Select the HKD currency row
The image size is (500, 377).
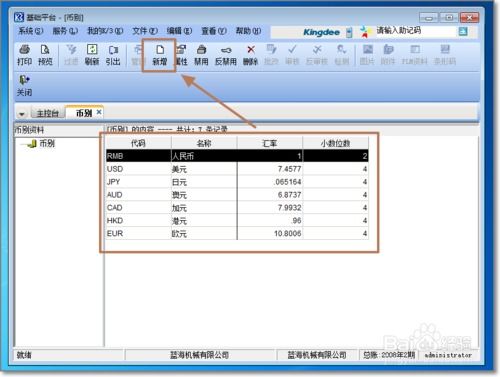[237, 221]
